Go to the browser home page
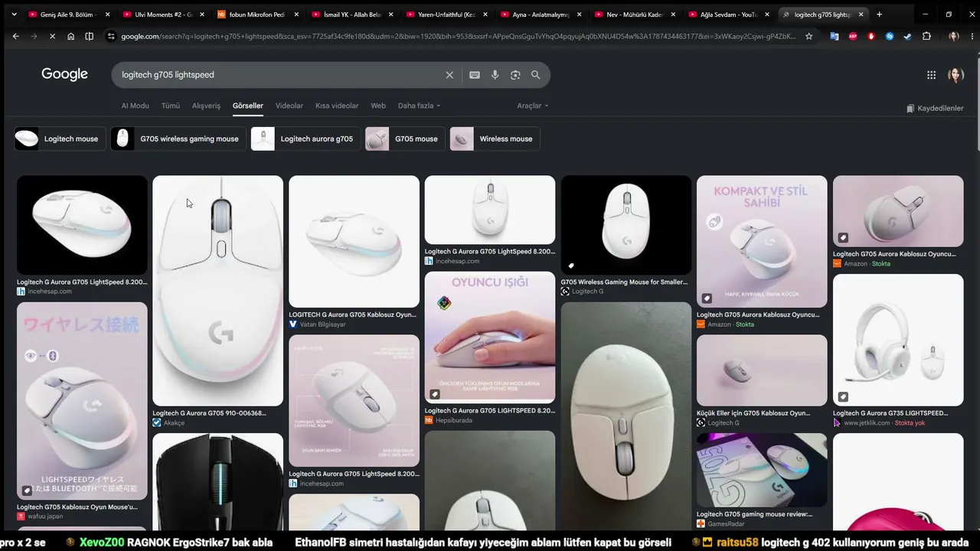The height and width of the screenshot is (551, 980). pyautogui.click(x=70, y=36)
